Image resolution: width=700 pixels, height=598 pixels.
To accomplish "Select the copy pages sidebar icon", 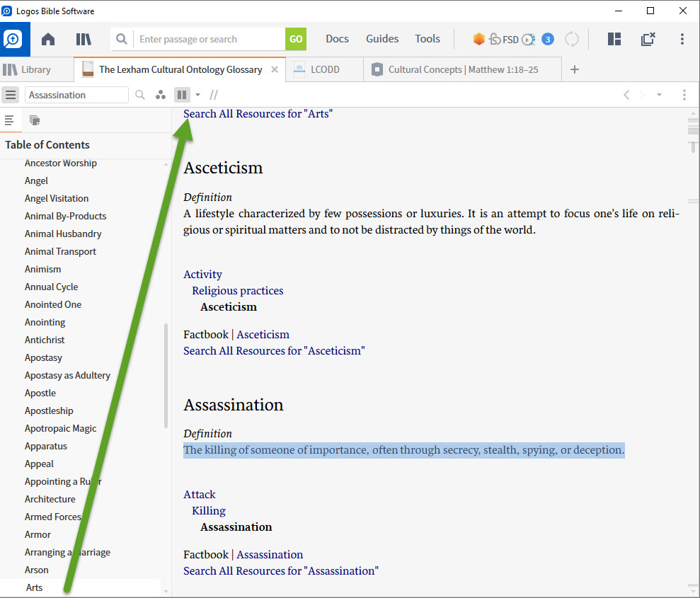I will 35,120.
